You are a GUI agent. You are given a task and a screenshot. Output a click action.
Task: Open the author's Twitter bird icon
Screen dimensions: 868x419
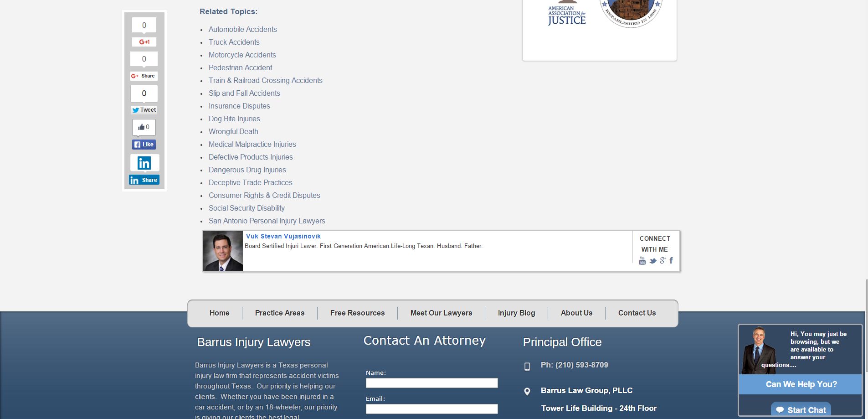pyautogui.click(x=652, y=261)
